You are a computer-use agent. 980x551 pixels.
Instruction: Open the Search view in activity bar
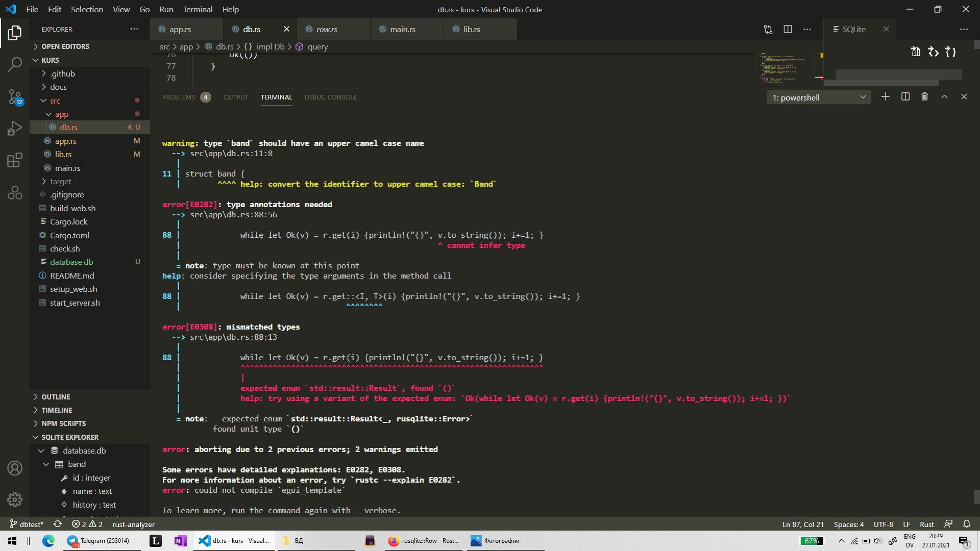pyautogui.click(x=15, y=64)
